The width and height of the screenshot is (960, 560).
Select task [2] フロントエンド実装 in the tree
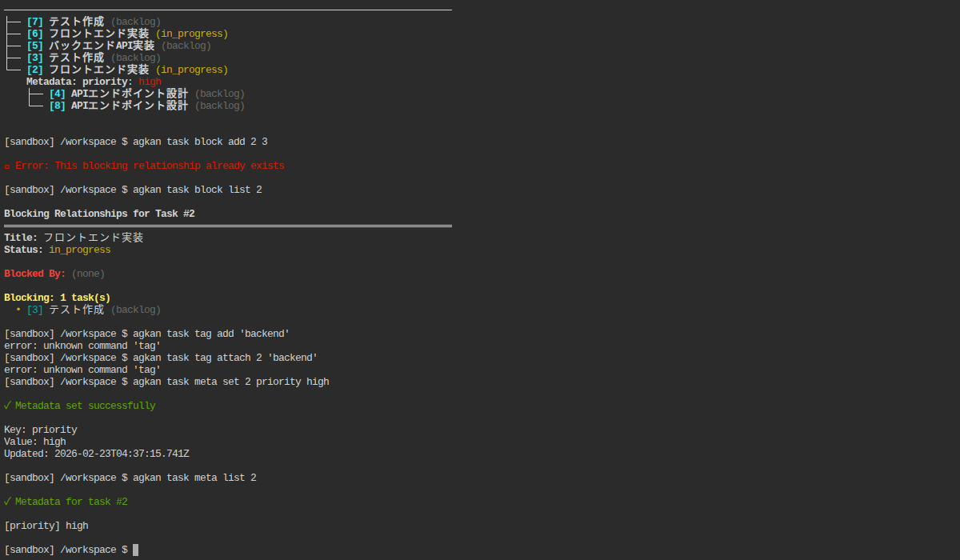pos(88,70)
